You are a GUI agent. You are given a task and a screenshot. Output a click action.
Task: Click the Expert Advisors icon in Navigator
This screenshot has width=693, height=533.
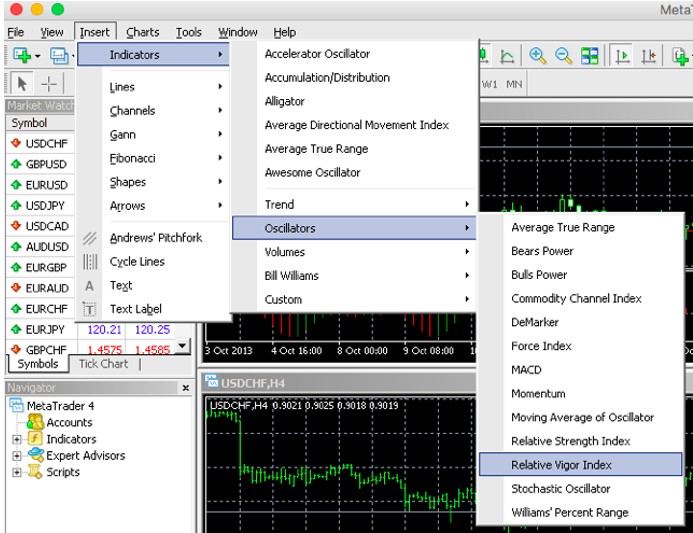coord(36,455)
